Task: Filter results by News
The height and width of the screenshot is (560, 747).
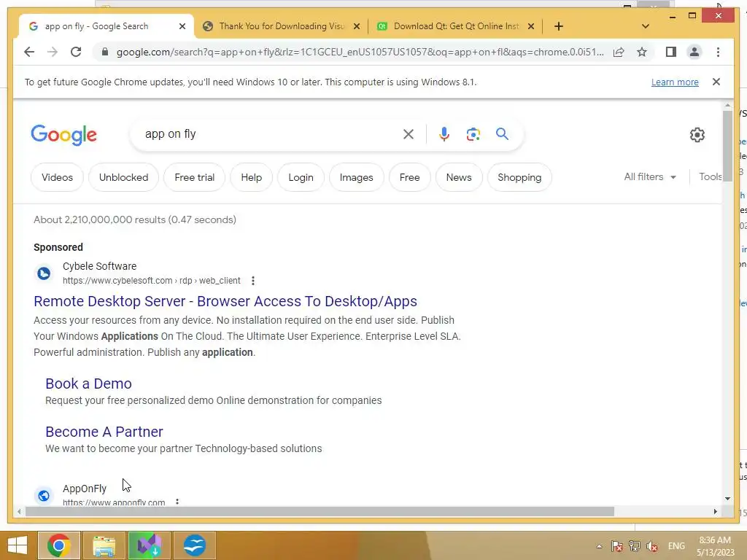Action: [x=459, y=177]
